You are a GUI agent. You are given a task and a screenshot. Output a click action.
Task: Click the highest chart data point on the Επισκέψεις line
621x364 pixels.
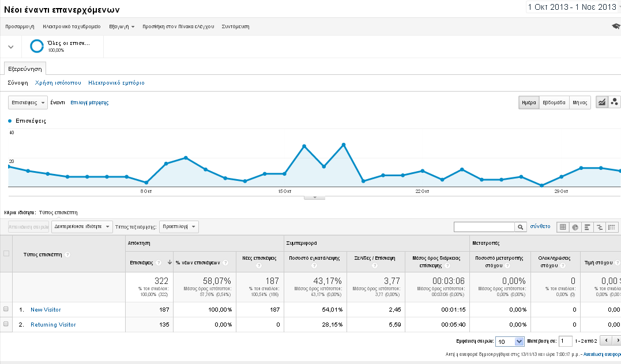point(344,145)
